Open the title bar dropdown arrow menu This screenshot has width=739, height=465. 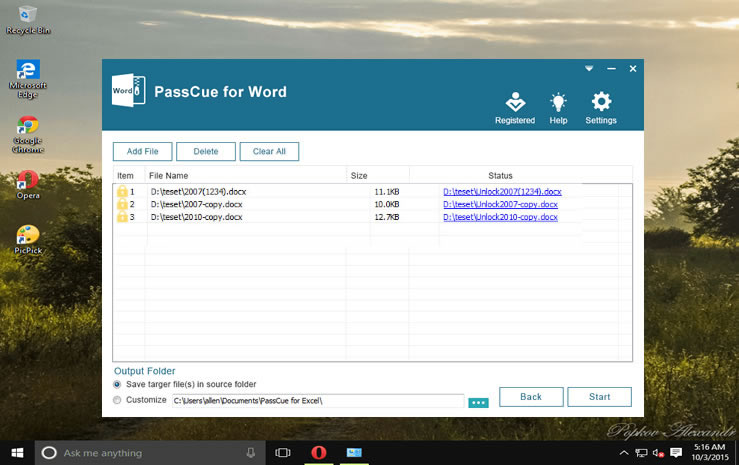(x=589, y=69)
